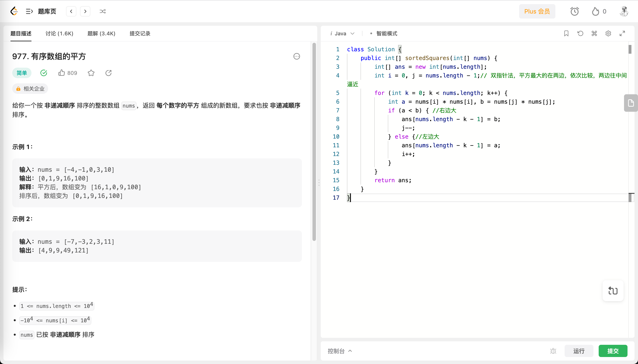
Task: Click the debug bug icon
Action: pyautogui.click(x=553, y=351)
